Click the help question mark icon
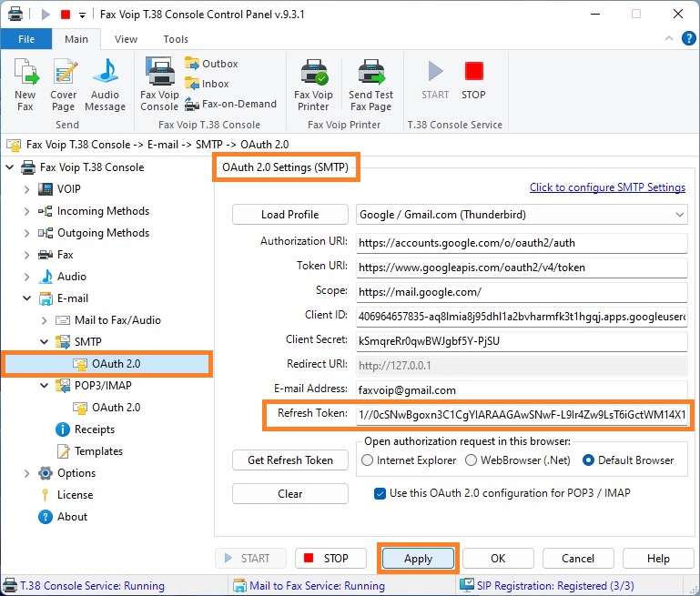 (689, 39)
